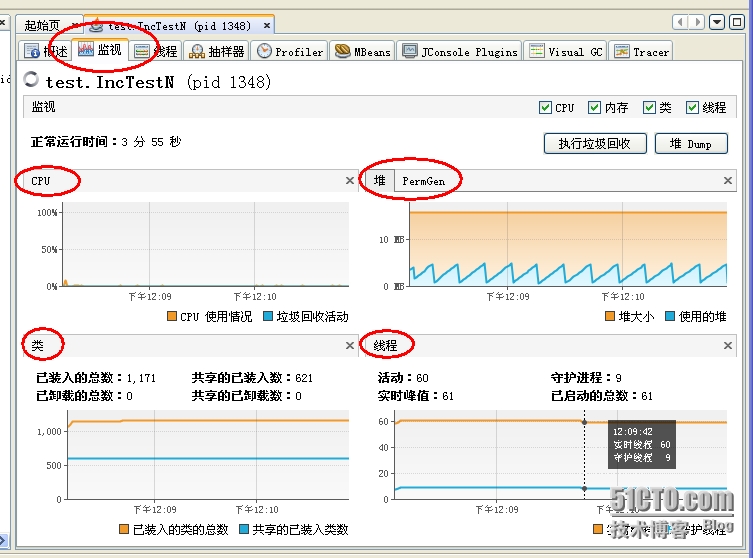Click 执行垃圾回收 perform GC button
This screenshot has width=753, height=558.
click(x=595, y=144)
